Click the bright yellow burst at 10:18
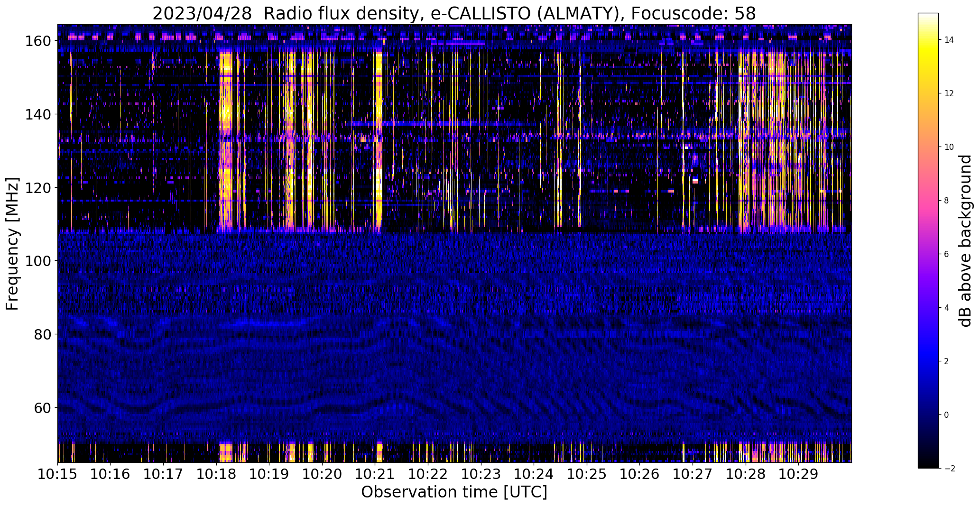The image size is (980, 506). [x=226, y=142]
